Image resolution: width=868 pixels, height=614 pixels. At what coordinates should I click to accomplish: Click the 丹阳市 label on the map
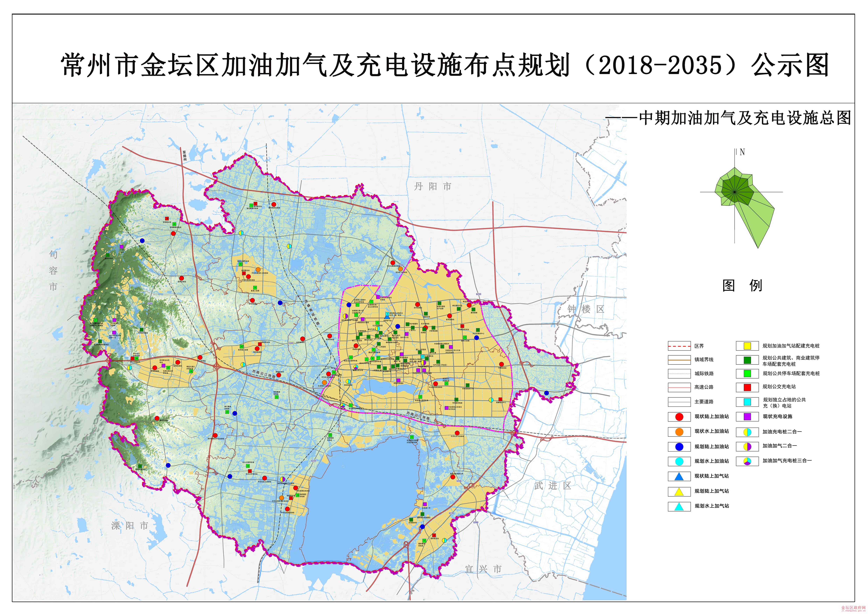click(433, 186)
